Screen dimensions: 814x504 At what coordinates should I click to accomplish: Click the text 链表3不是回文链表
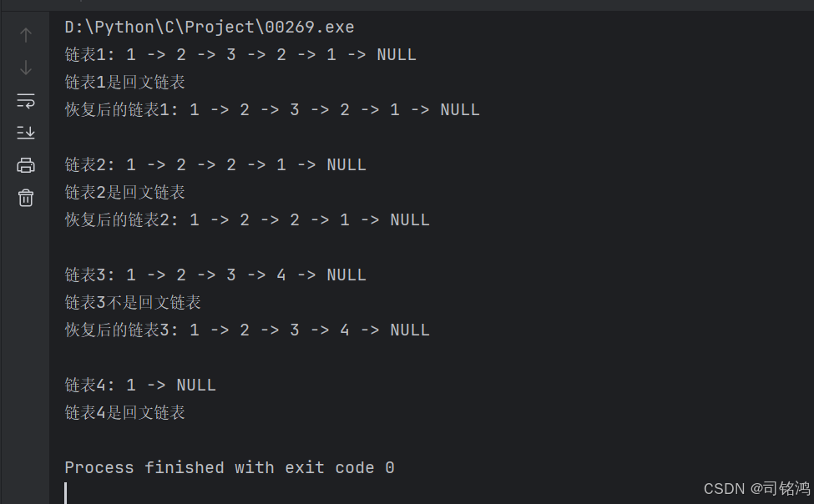coord(133,302)
